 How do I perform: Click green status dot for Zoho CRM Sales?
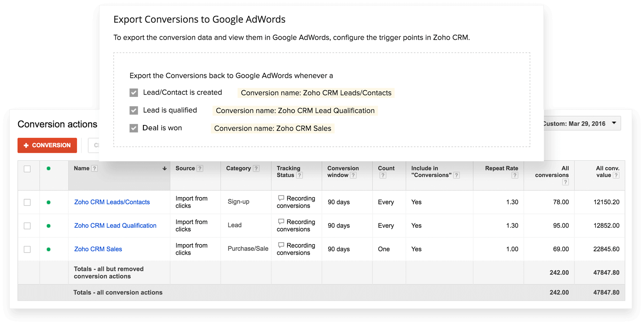click(49, 249)
